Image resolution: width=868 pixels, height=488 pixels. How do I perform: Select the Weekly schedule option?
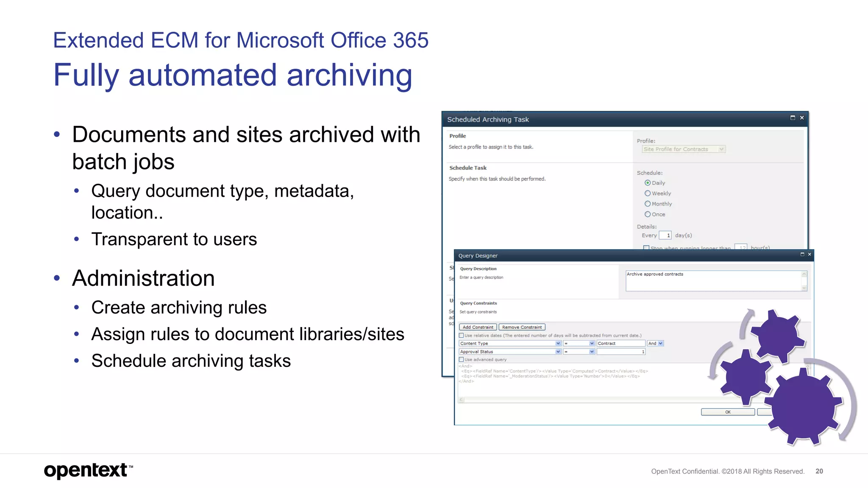click(648, 193)
